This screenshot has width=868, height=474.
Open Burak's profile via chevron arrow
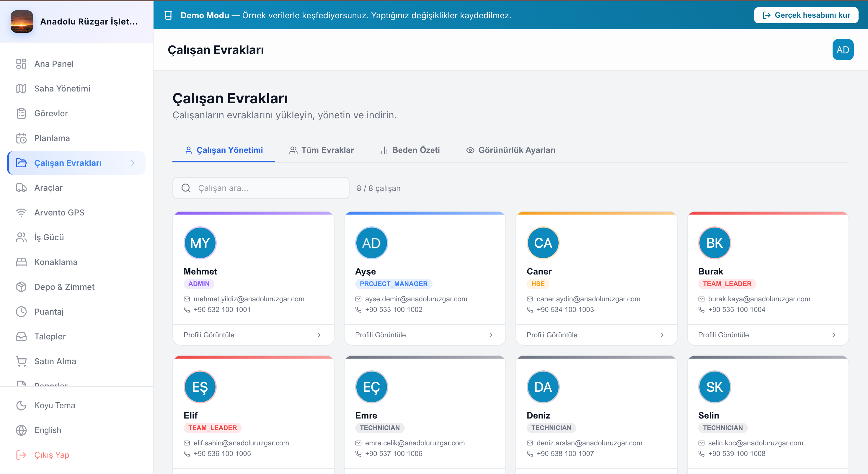pyautogui.click(x=834, y=335)
